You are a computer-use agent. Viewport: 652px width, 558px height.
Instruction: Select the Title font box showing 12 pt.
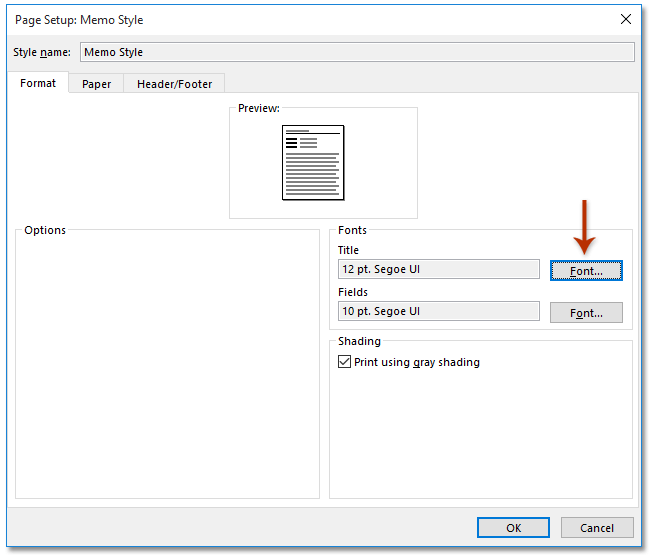point(439,269)
